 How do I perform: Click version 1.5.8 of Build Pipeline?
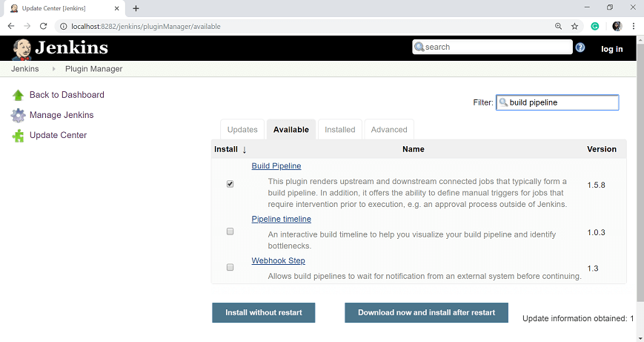[596, 185]
